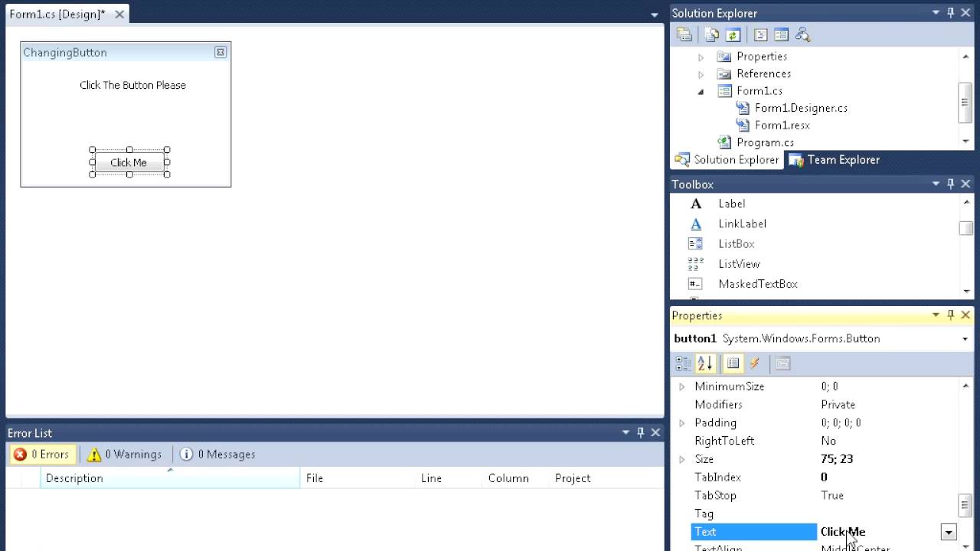Switch to the Team Explorer tab
The image size is (980, 551).
835,160
